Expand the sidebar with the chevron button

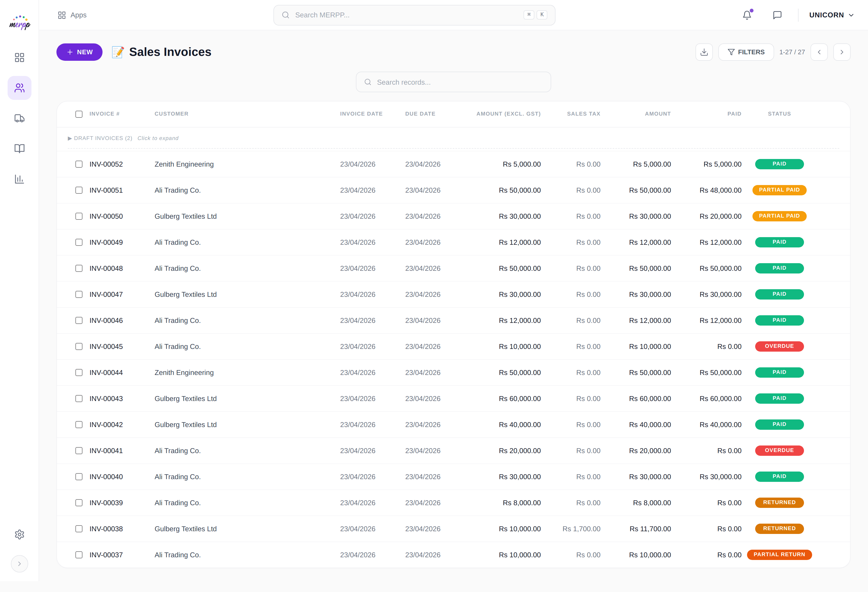20,564
